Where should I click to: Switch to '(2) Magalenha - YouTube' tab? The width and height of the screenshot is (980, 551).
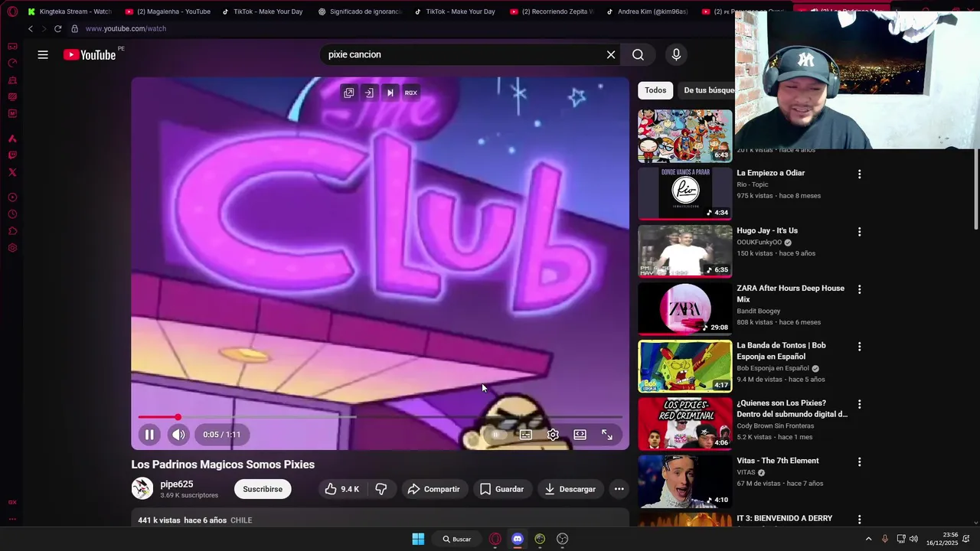tap(167, 11)
